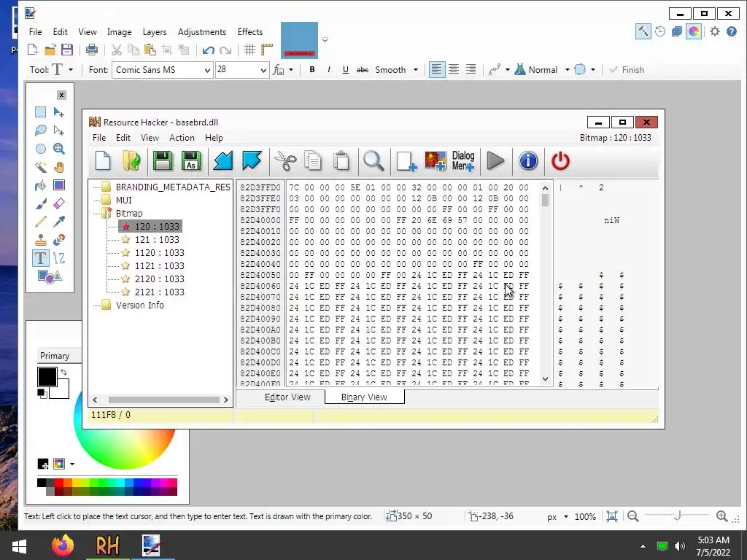Click the Paint.NET Print icon
The image size is (747, 560).
pos(91,50)
